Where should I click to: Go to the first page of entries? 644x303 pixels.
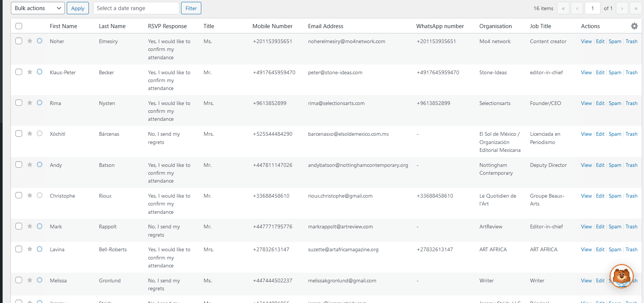(x=563, y=8)
